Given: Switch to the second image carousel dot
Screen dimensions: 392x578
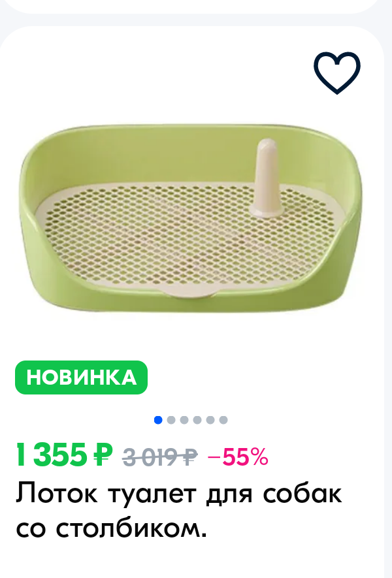Looking at the screenshot, I should coord(171,420).
